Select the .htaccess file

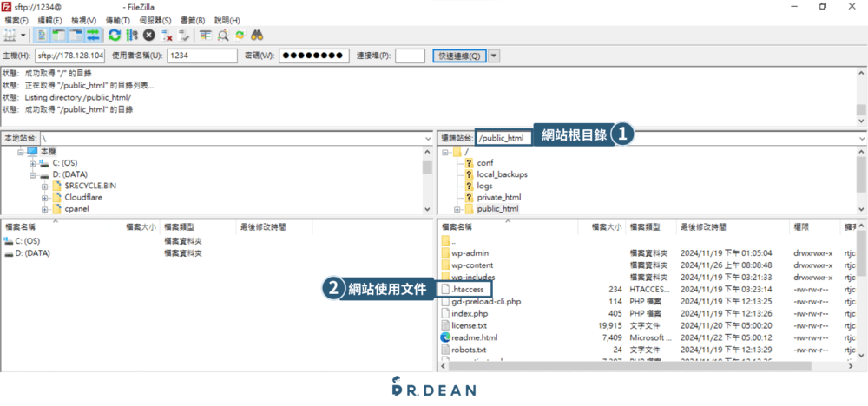tap(468, 289)
